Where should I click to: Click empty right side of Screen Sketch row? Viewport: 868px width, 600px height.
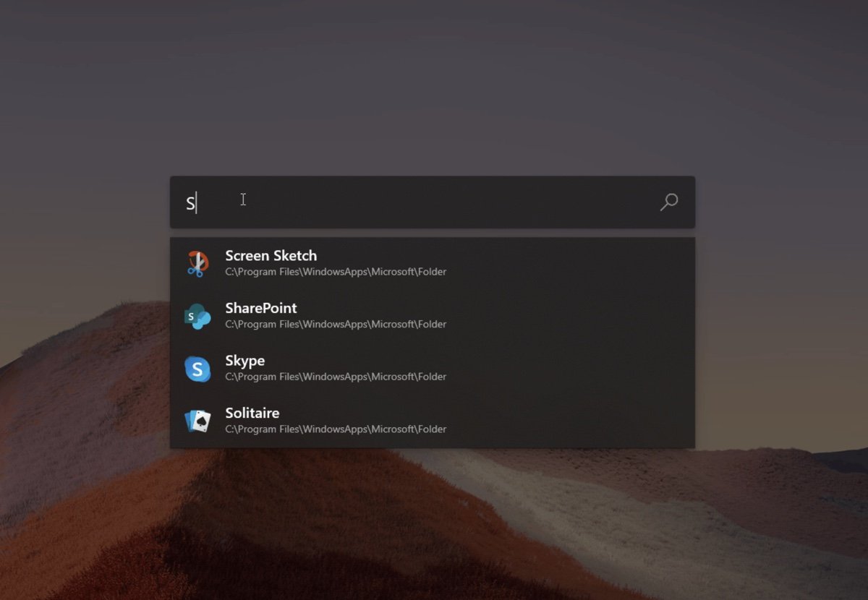coord(579,264)
